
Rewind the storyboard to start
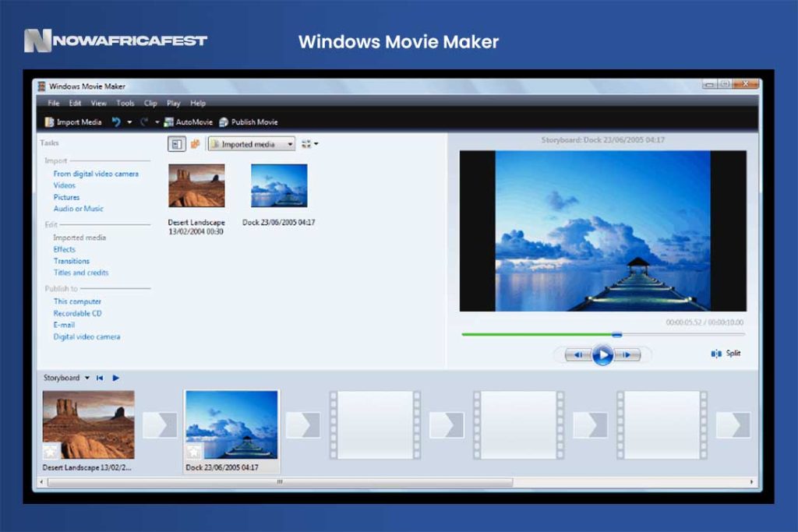(100, 378)
